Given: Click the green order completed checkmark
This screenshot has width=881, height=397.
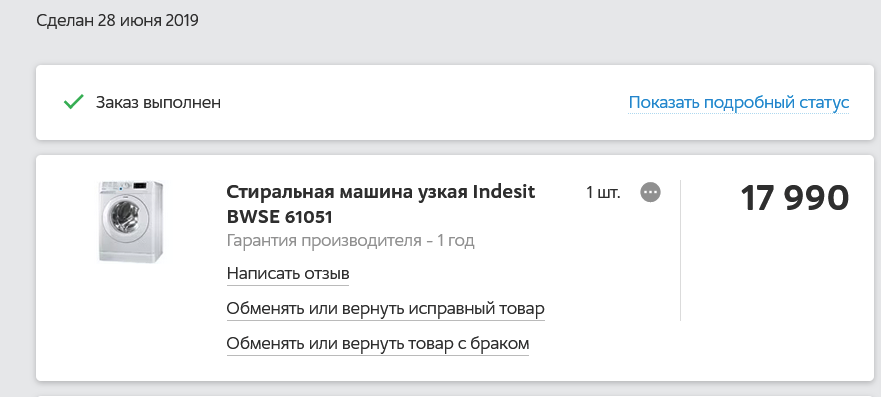Looking at the screenshot, I should pos(74,102).
